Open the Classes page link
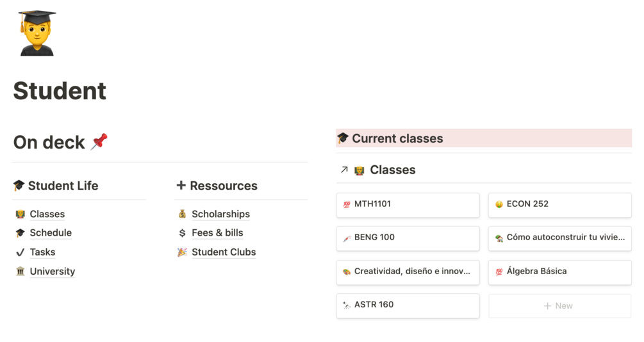The width and height of the screenshot is (644, 342). pyautogui.click(x=47, y=214)
